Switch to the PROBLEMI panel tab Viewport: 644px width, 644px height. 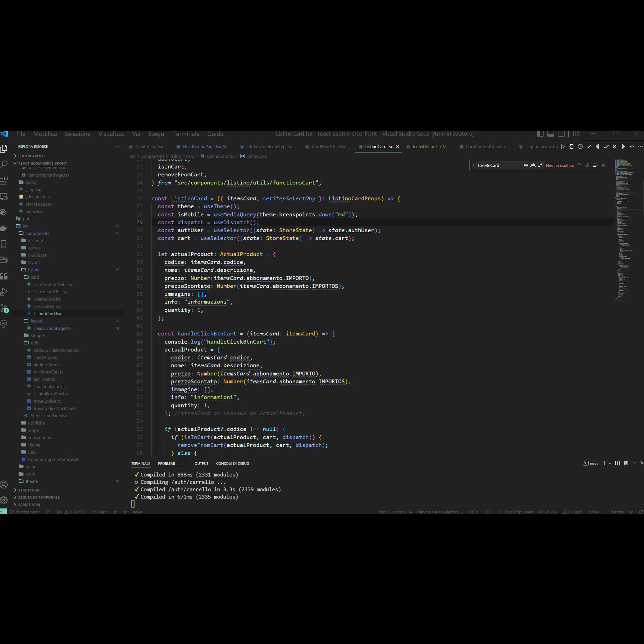[166, 464]
